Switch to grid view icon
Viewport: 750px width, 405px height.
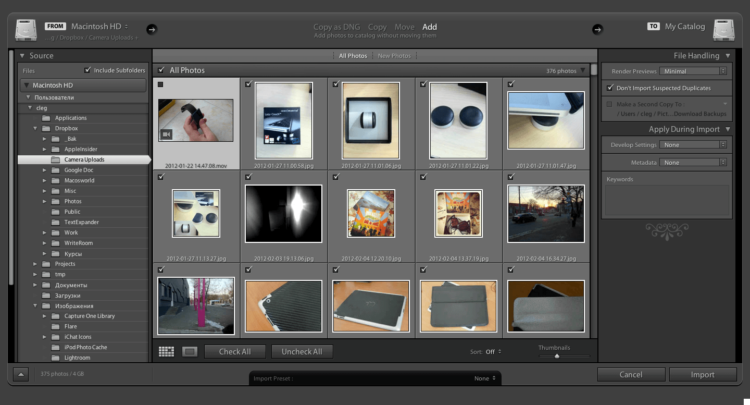(x=166, y=351)
